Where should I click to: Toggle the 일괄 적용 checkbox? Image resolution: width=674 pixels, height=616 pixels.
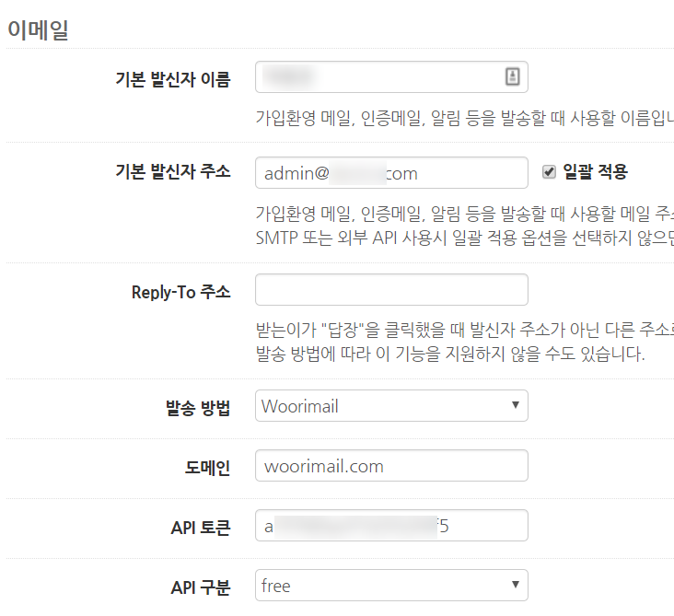point(549,172)
